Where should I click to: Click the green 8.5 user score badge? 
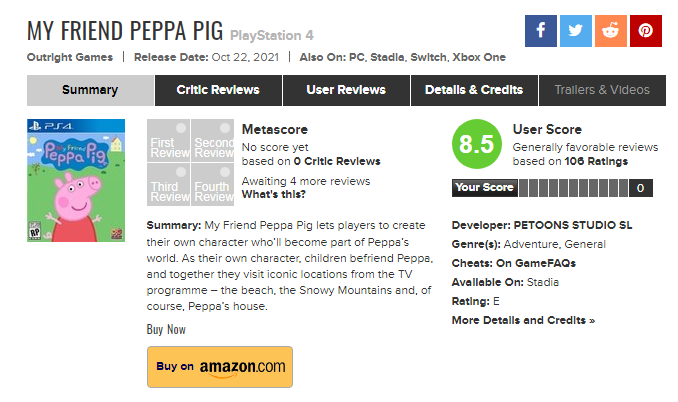pyautogui.click(x=477, y=146)
